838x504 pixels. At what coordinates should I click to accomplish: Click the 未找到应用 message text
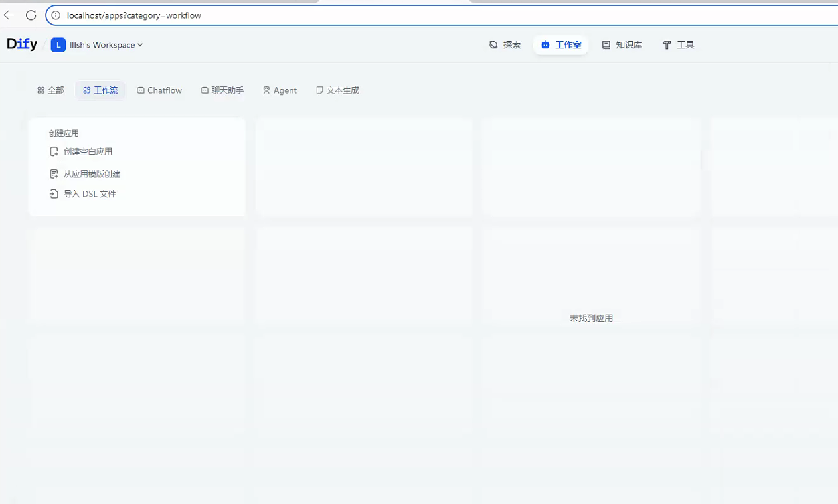pos(591,319)
